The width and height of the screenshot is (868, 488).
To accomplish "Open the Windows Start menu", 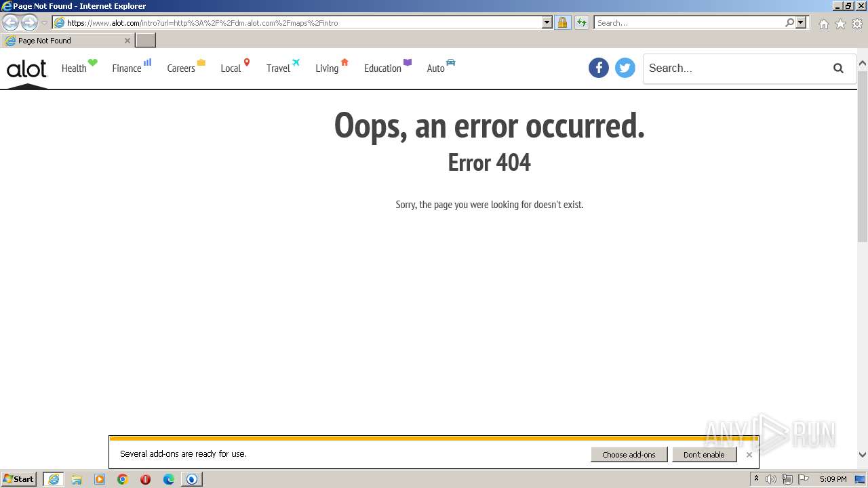I will [19, 479].
